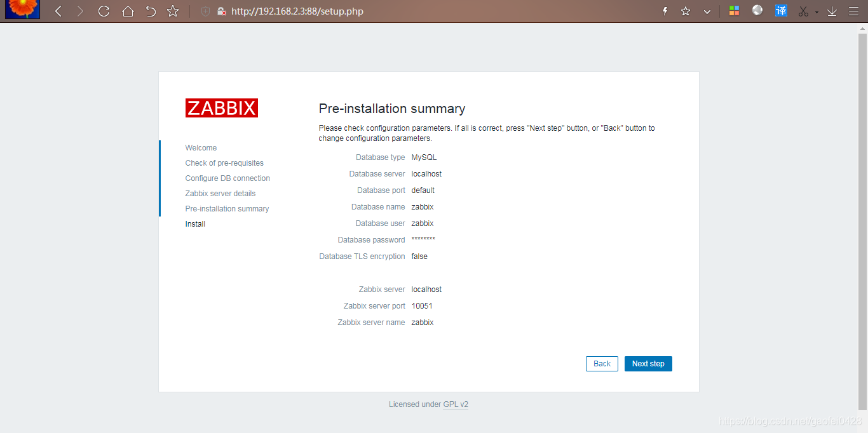Open the browser hamburger menu
Screen dimensions: 868x433
tap(853, 11)
